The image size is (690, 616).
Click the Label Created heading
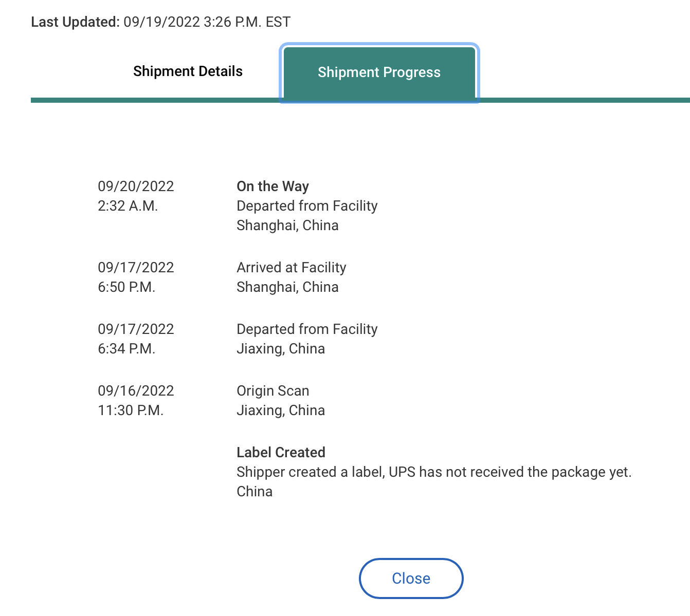[x=281, y=452]
